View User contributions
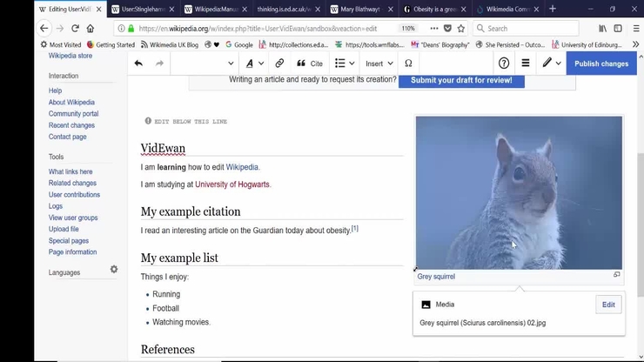Viewport: 644px width, 362px height. pyautogui.click(x=74, y=194)
